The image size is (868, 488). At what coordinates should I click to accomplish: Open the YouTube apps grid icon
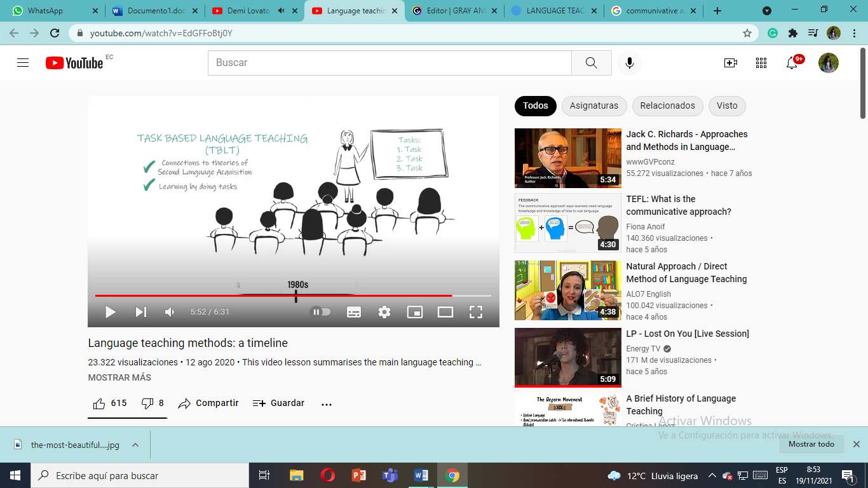pyautogui.click(x=761, y=63)
